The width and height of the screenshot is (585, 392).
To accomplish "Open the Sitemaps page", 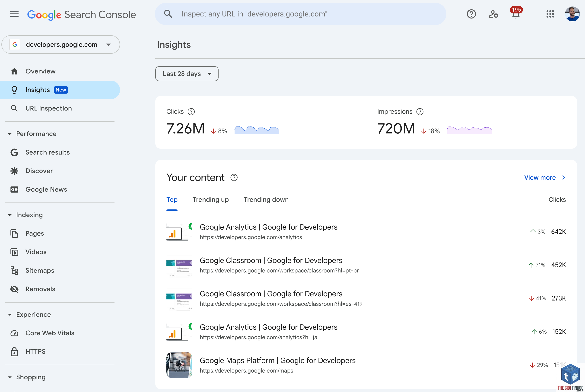I will [60, 271].
